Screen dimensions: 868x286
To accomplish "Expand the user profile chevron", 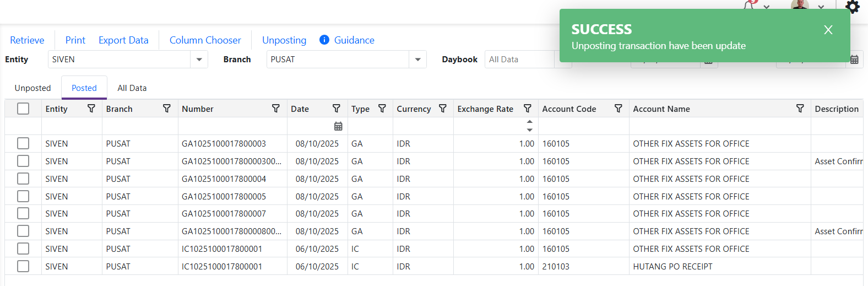I will (821, 7).
